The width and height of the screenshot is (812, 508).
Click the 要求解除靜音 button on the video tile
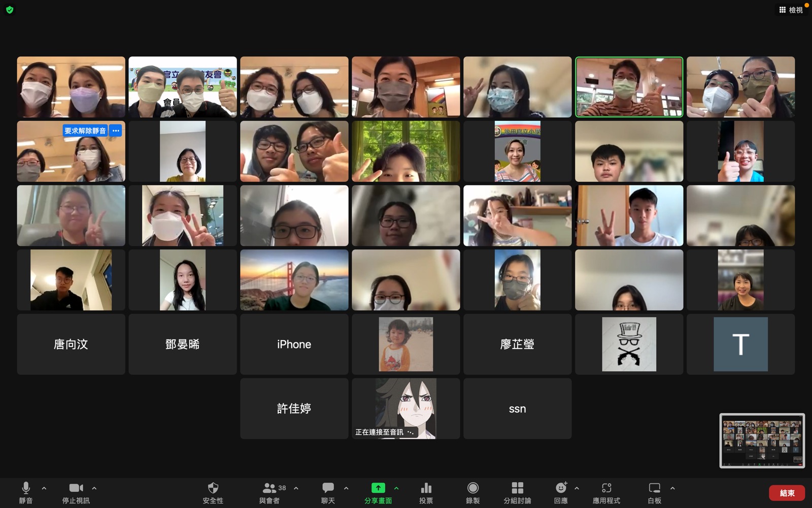[x=85, y=131]
